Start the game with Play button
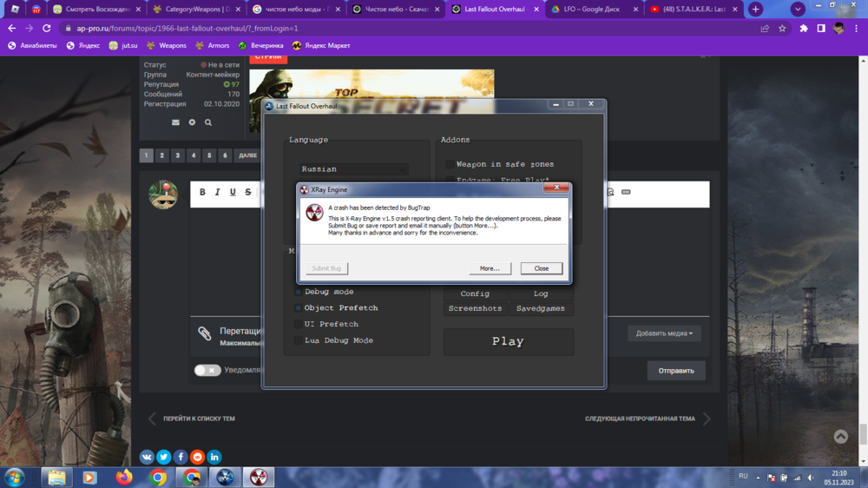The height and width of the screenshot is (488, 868). click(508, 341)
